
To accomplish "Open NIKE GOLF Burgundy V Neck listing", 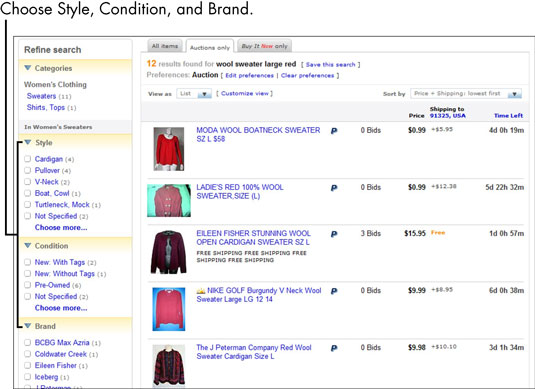I will [x=259, y=295].
